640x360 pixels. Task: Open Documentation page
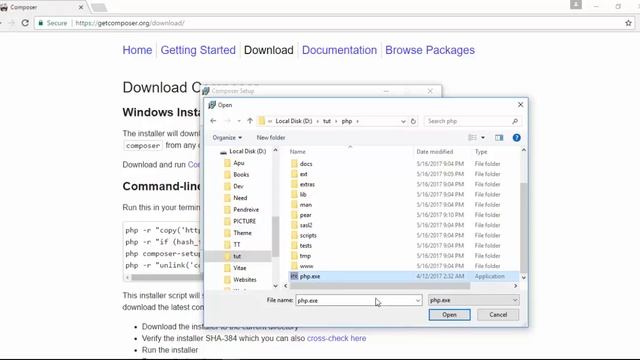pos(339,50)
